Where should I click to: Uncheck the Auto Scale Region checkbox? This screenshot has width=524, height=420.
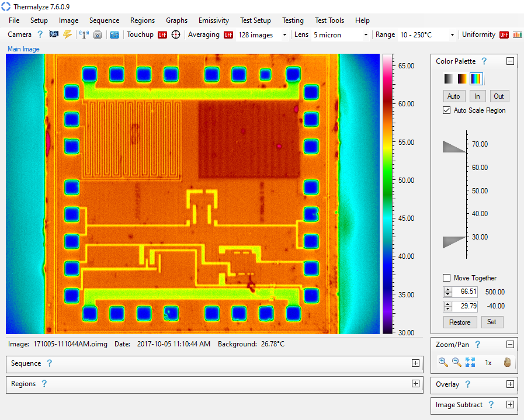447,110
